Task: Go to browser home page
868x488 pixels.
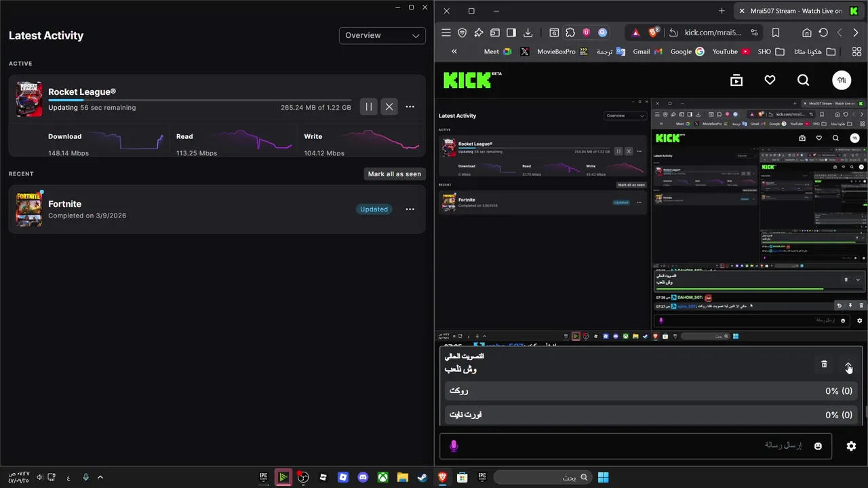Action: (x=807, y=33)
